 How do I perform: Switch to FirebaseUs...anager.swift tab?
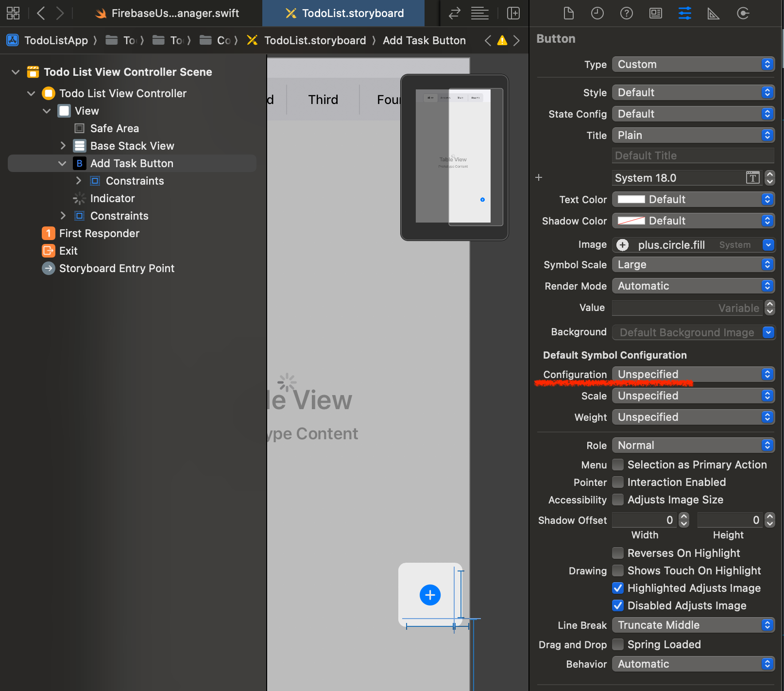pyautogui.click(x=167, y=13)
